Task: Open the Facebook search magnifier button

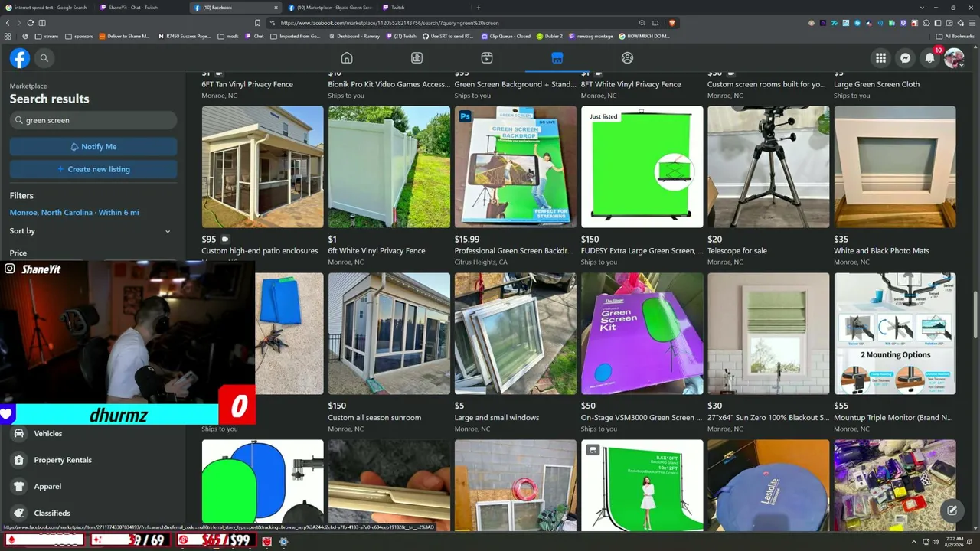Action: coord(44,58)
